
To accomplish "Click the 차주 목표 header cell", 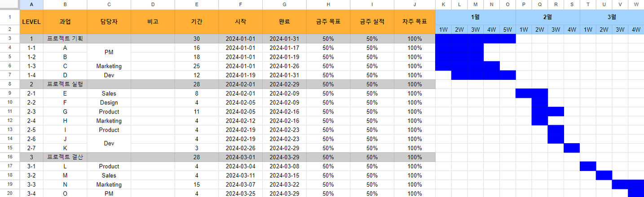I will (x=415, y=22).
